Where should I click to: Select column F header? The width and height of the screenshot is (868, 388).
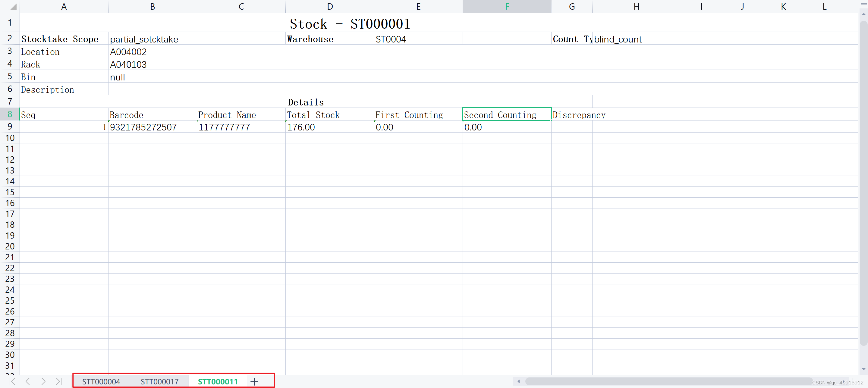coord(507,6)
